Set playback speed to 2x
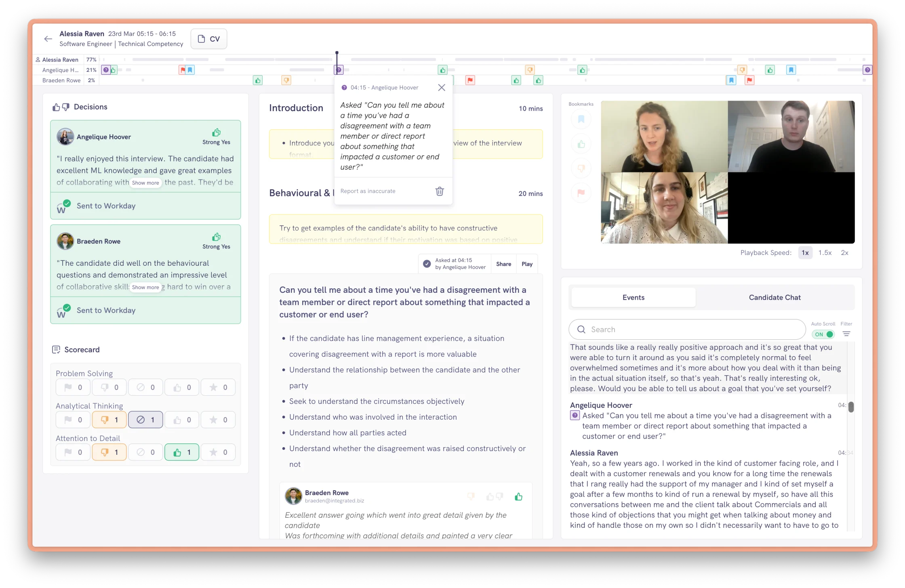Screen dimensions: 905x588 tap(845, 252)
